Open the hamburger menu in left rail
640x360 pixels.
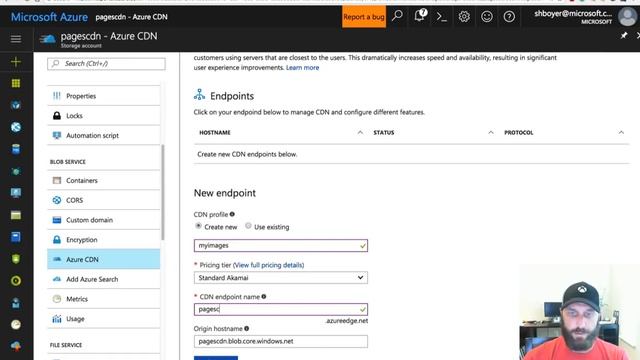pyautogui.click(x=16, y=39)
